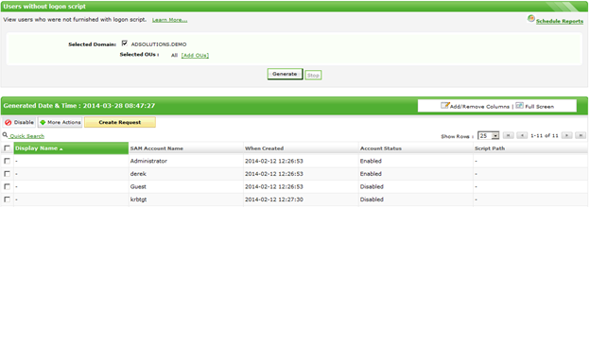
Task: Switch to Full Screen view
Action: pos(539,107)
